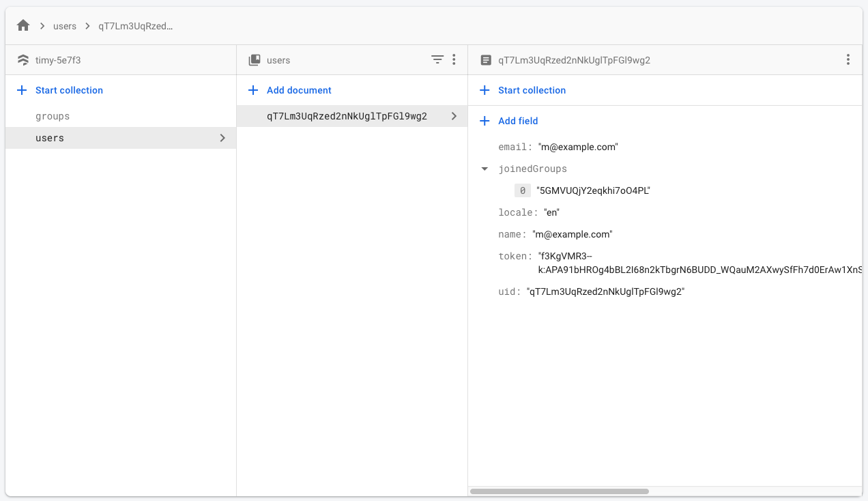The width and height of the screenshot is (868, 501).
Task: Click the email field value
Action: (x=578, y=147)
